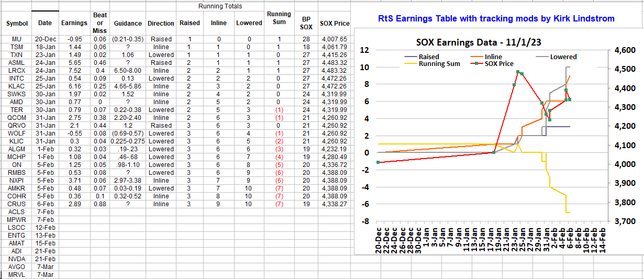Click the SOX Price cell 4,007.65
The width and height of the screenshot is (644, 279).
pos(334,39)
